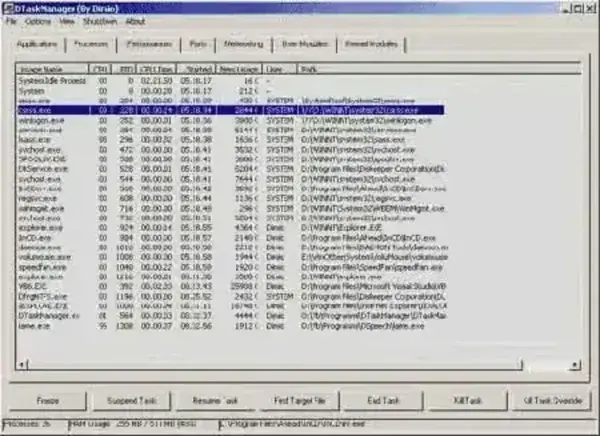The image size is (600, 436).
Task: Select the InCD.exe process row
Action: pos(232,238)
